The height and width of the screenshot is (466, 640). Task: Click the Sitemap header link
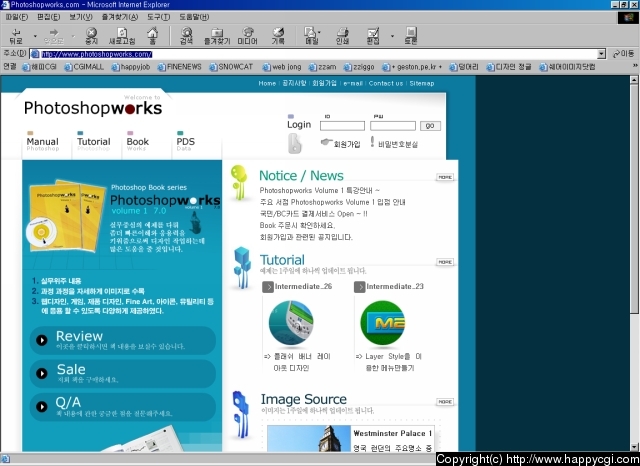pyautogui.click(x=422, y=83)
